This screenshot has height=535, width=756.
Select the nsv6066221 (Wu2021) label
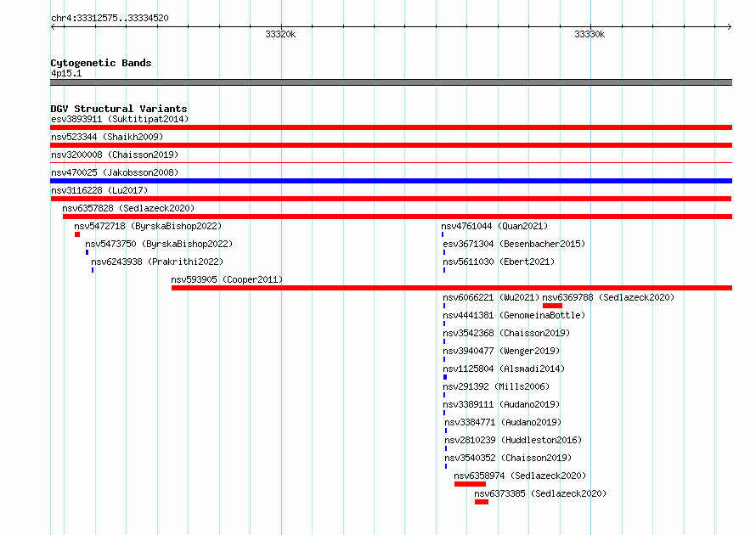[x=491, y=297]
